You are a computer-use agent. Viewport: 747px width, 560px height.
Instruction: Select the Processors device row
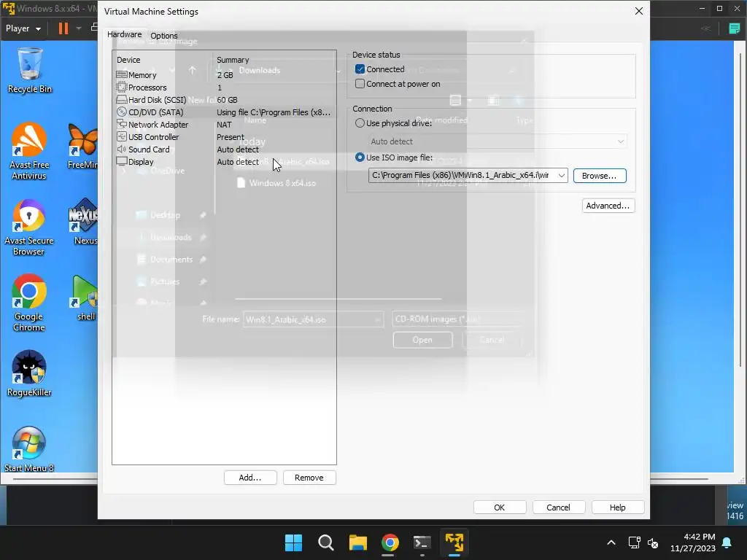[224, 87]
